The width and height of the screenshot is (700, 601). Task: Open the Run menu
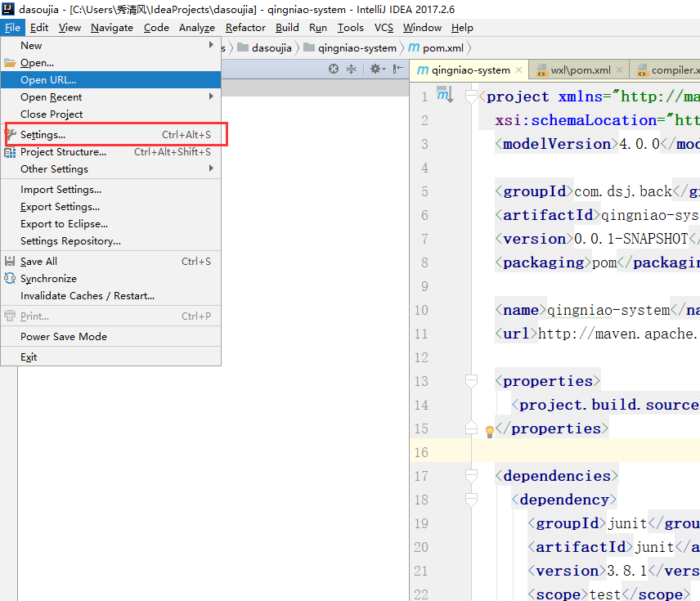[318, 28]
